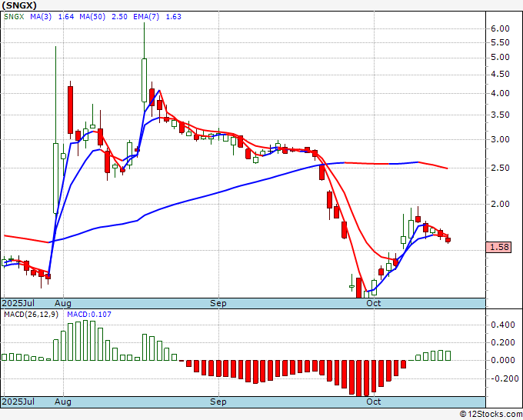
Task: Click the EMA(7) value 1.63
Action: pos(174,17)
